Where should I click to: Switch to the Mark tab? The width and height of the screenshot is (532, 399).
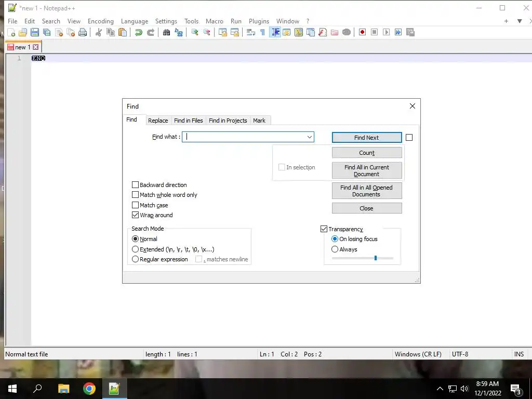[x=259, y=121]
